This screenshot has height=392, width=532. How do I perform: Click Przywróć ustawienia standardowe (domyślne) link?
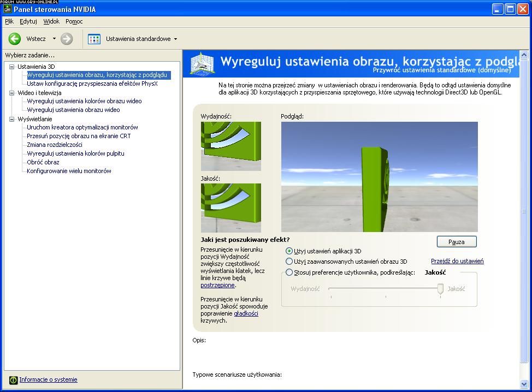coord(441,70)
